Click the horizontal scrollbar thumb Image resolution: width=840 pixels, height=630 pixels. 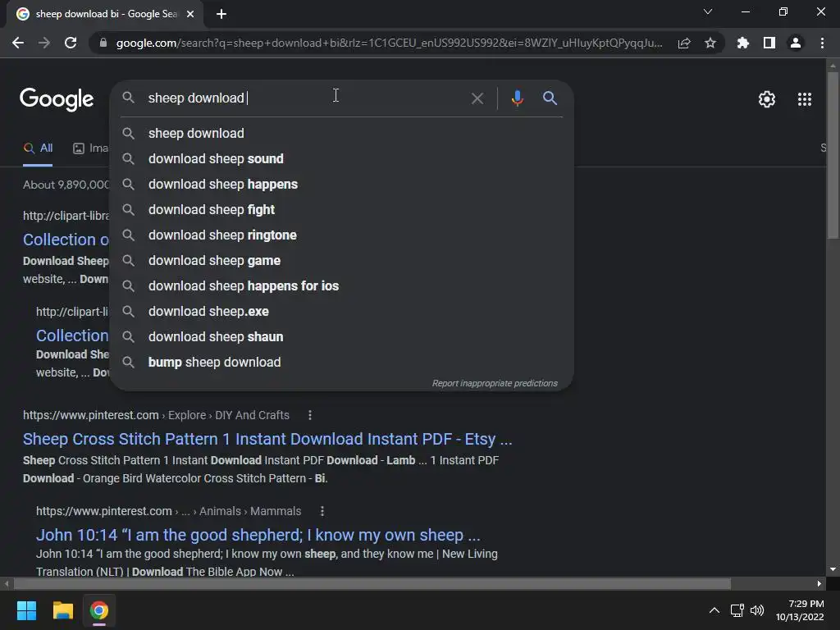click(x=372, y=583)
